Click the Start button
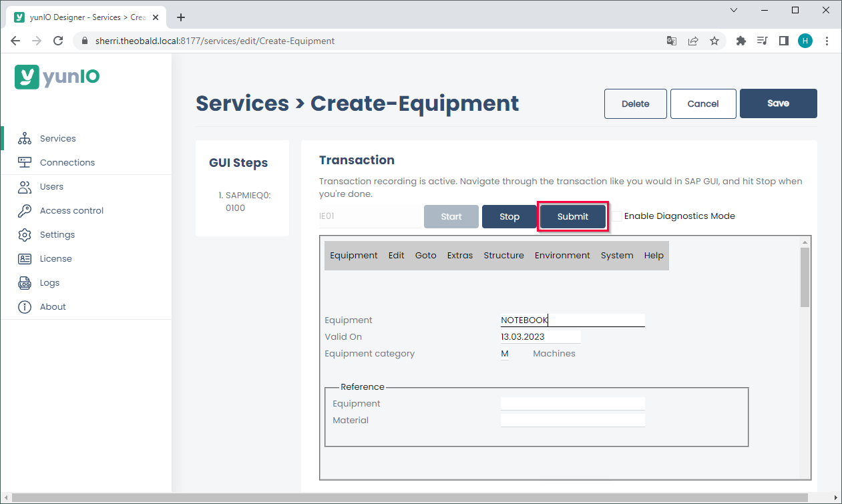Image resolution: width=842 pixels, height=504 pixels. click(451, 216)
